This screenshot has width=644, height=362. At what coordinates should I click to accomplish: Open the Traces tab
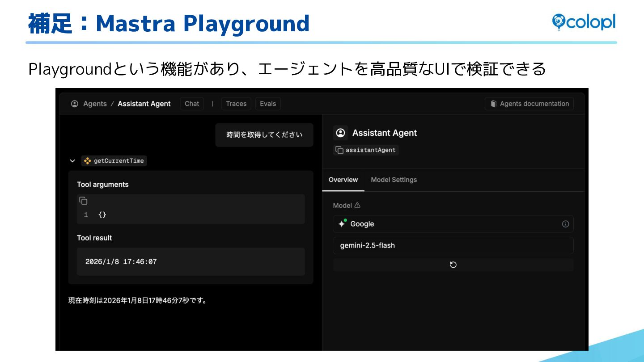236,104
